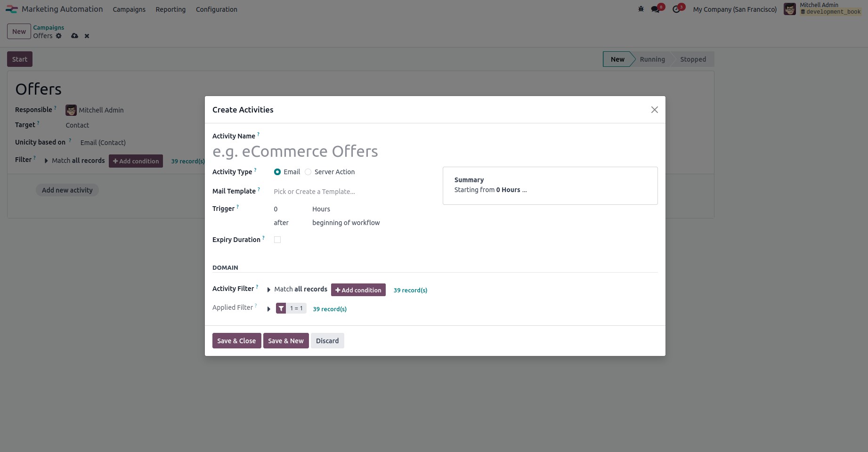
Task: Select the Email activity type
Action: click(277, 172)
